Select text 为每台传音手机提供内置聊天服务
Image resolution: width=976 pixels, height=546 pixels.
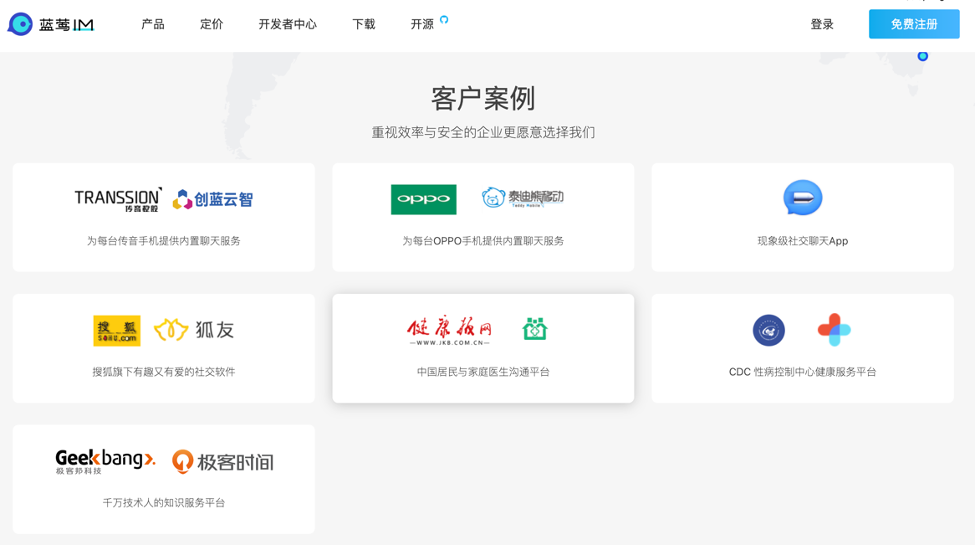click(164, 241)
